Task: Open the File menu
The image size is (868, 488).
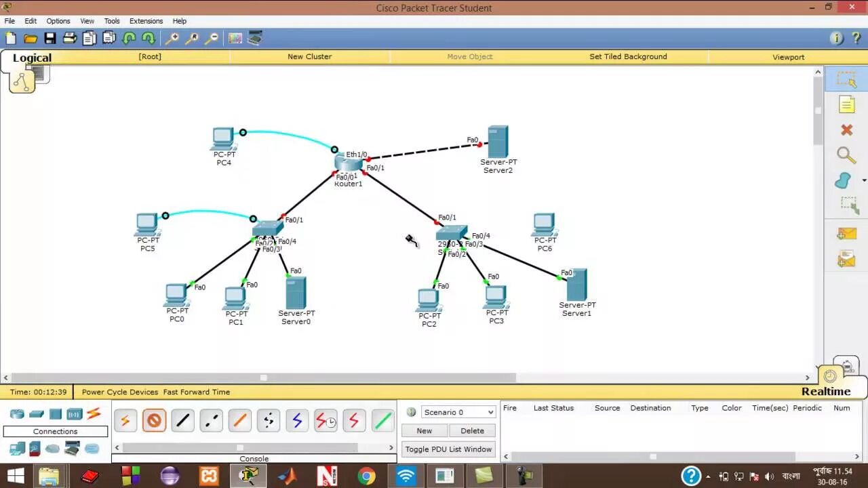Action: click(9, 21)
